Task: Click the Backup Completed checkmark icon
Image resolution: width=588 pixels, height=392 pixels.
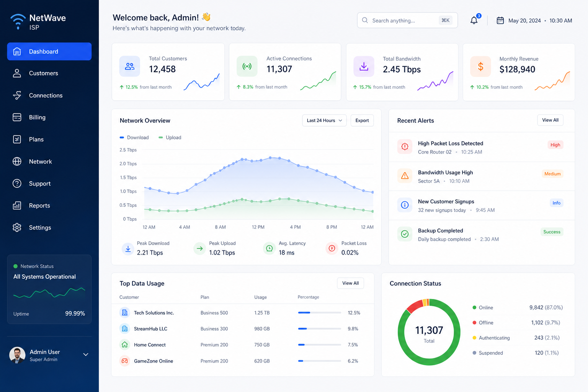Action: [405, 234]
